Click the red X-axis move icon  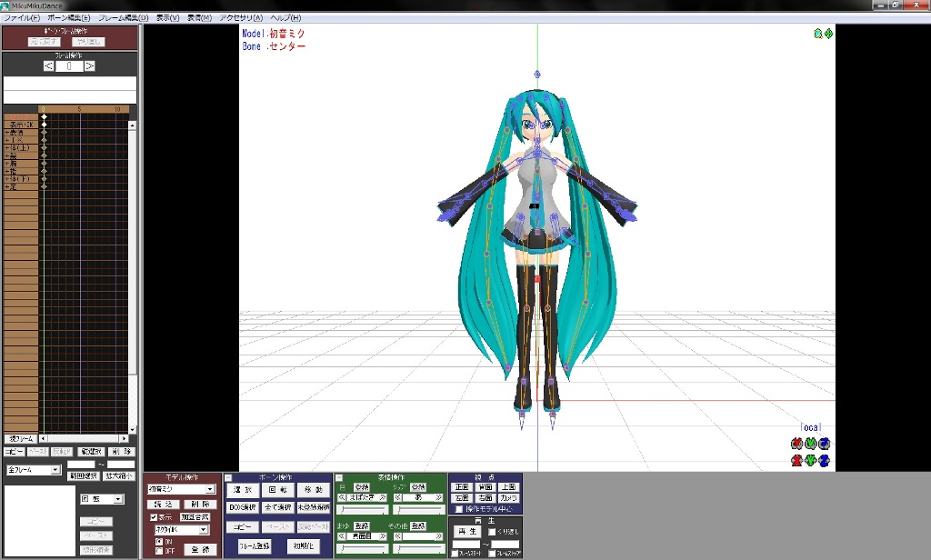coord(796,460)
